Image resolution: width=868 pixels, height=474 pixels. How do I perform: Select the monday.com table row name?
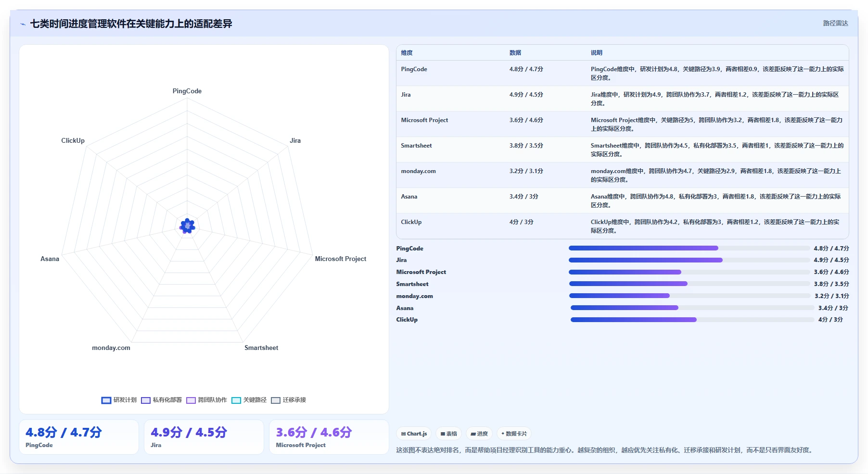click(418, 171)
